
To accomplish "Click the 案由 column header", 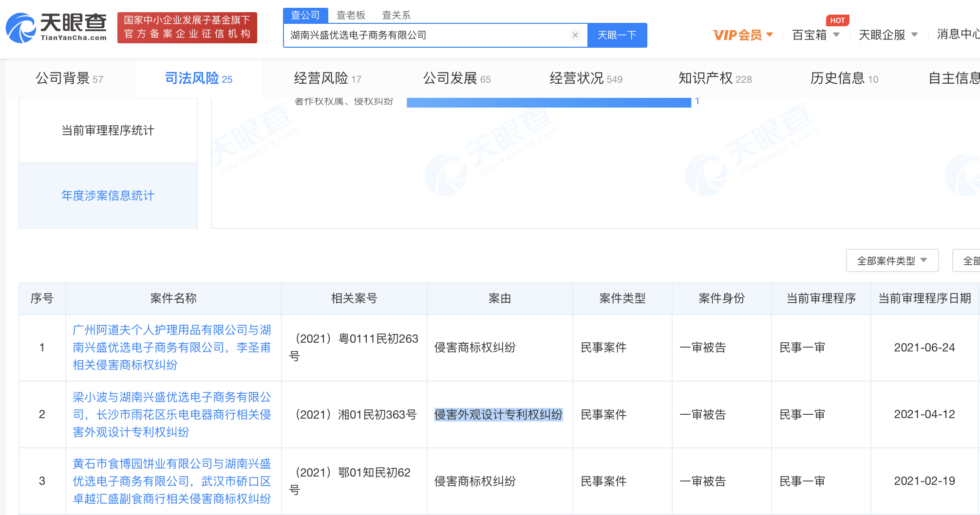I will point(500,298).
